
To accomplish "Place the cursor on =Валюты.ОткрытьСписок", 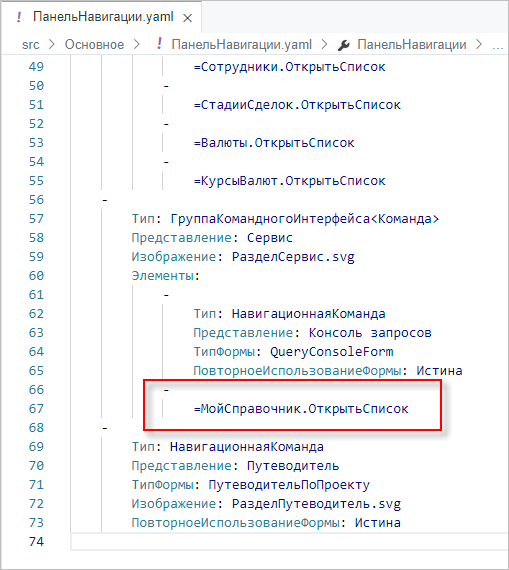I will 274,143.
